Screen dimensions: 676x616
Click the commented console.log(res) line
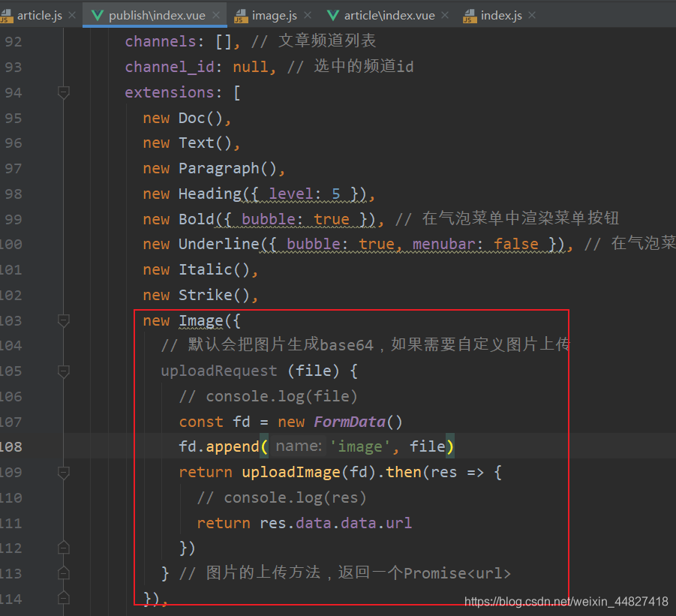[x=281, y=498]
